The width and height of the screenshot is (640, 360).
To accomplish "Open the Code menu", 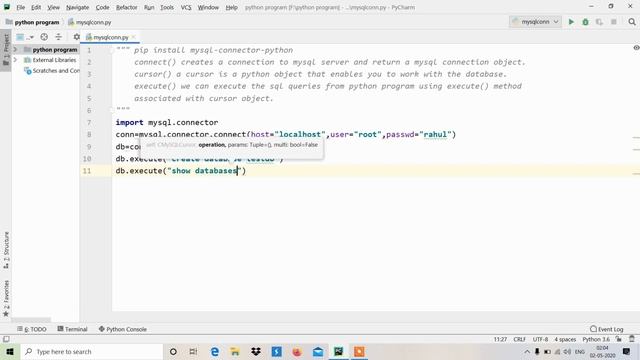I will pos(102,7).
